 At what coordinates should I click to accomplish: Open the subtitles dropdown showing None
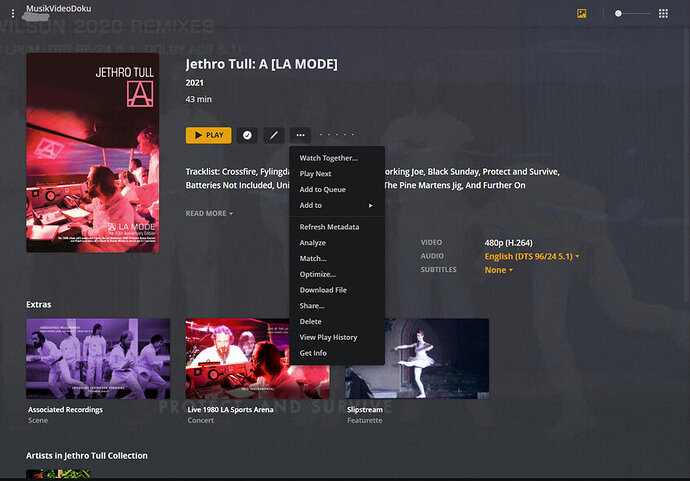click(x=499, y=270)
